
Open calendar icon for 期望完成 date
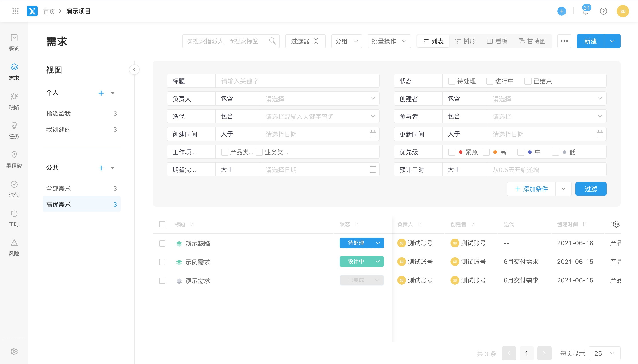[x=372, y=169]
